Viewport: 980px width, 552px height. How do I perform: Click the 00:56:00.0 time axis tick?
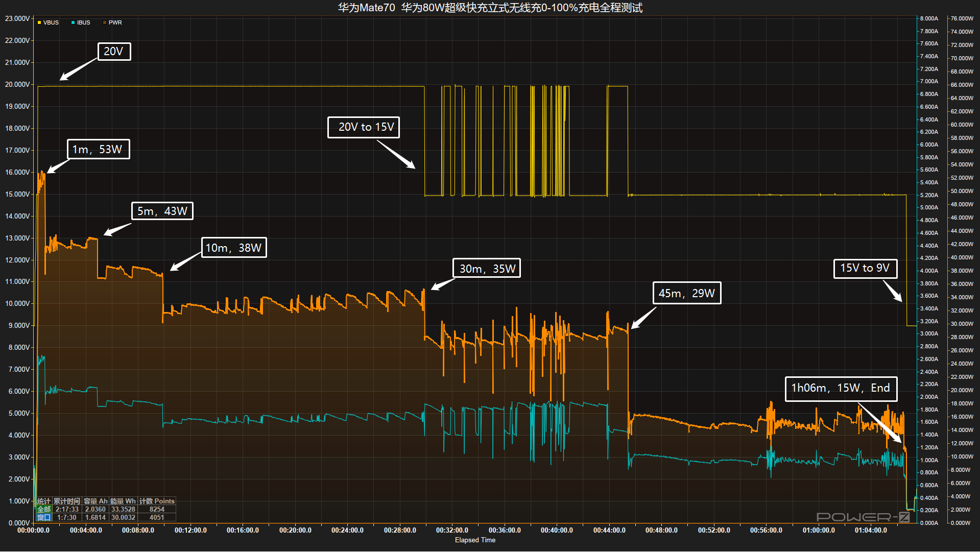tap(766, 530)
